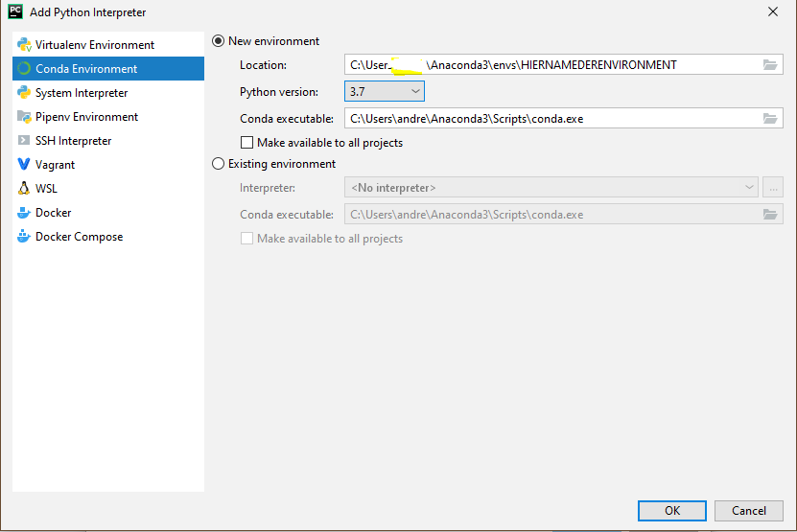
Task: Click the ellipsis button beside Interpreter
Action: tap(773, 188)
